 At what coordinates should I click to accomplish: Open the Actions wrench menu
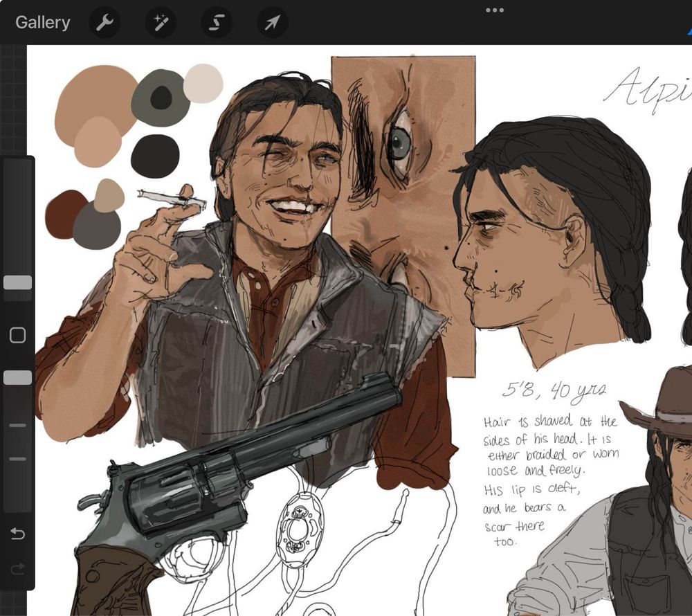[x=104, y=23]
